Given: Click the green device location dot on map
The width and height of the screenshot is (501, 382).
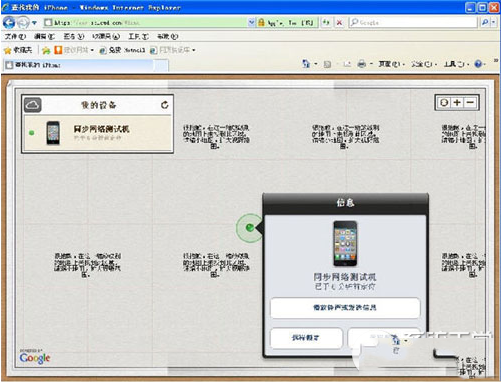Looking at the screenshot, I should [x=249, y=227].
